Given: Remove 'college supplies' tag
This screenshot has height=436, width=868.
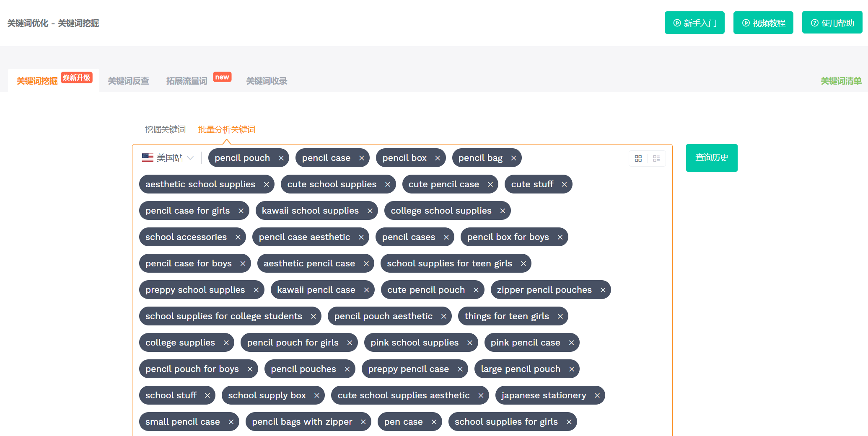Looking at the screenshot, I should click(226, 343).
